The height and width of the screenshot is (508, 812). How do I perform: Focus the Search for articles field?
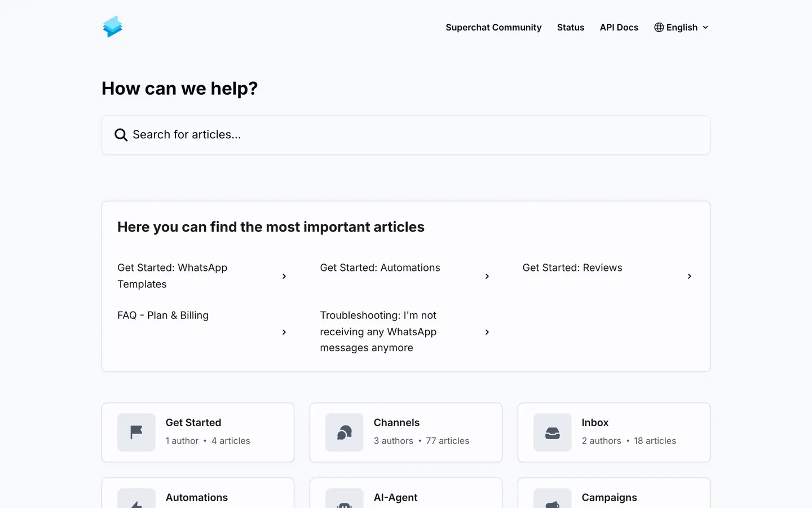406,135
